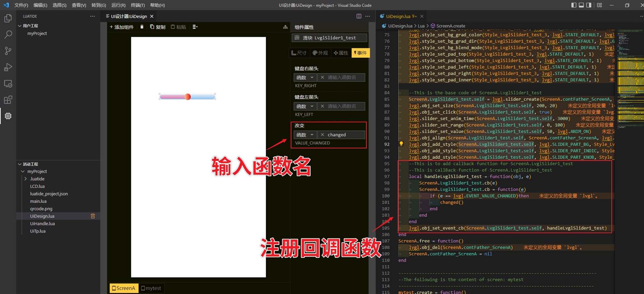Click the 粘贴 paste button in designer toolbar

(178, 27)
